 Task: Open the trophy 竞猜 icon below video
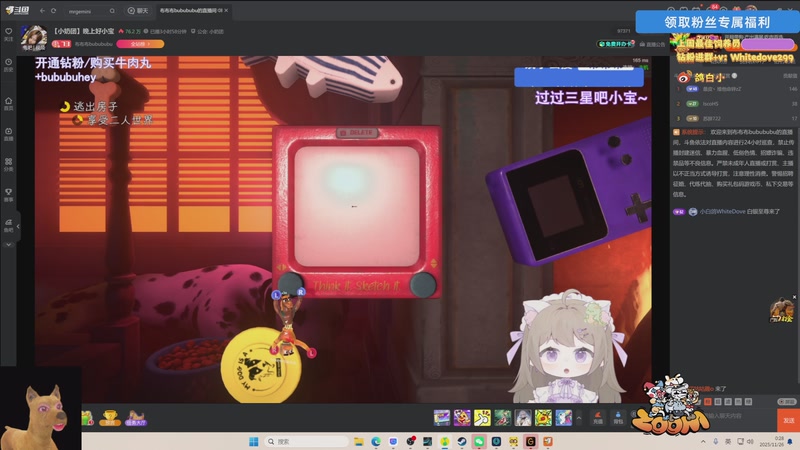109,418
